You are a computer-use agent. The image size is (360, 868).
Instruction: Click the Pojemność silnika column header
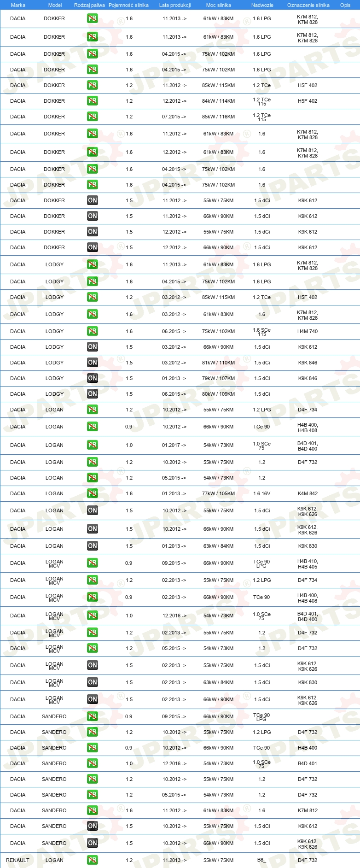pyautogui.click(x=128, y=5)
